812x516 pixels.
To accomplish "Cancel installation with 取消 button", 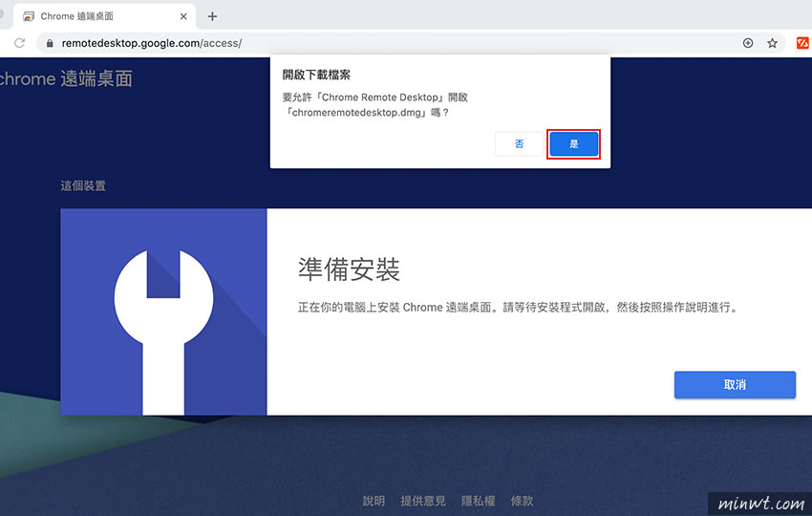I will point(735,385).
